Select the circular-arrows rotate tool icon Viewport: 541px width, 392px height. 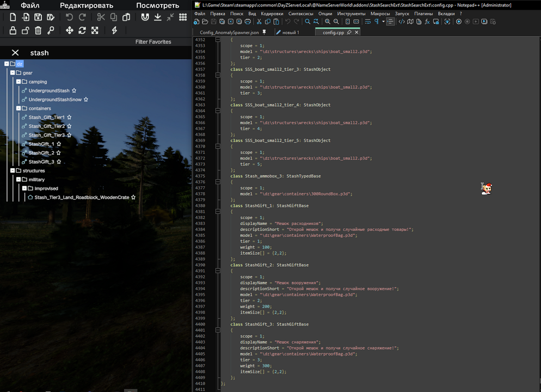[x=82, y=30]
